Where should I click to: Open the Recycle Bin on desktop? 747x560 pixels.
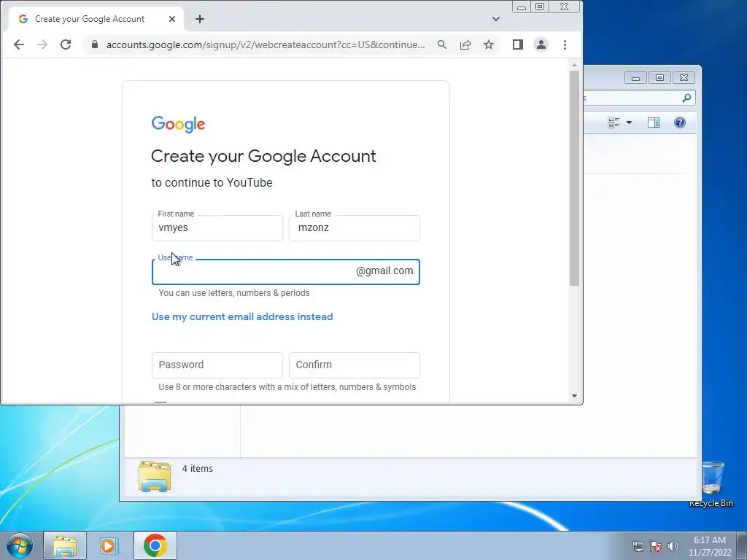(x=711, y=484)
